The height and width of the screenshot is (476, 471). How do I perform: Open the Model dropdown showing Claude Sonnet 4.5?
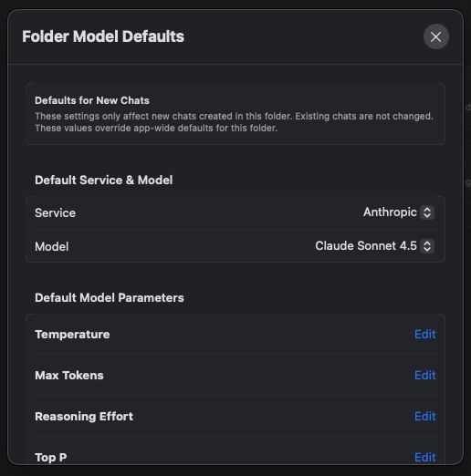pos(374,246)
